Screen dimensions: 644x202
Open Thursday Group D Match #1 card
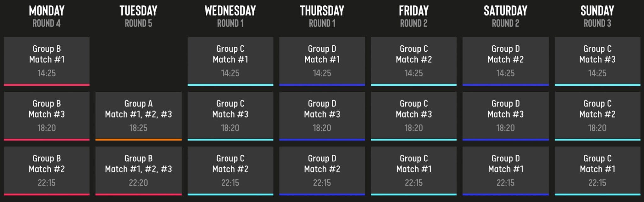[x=322, y=61]
